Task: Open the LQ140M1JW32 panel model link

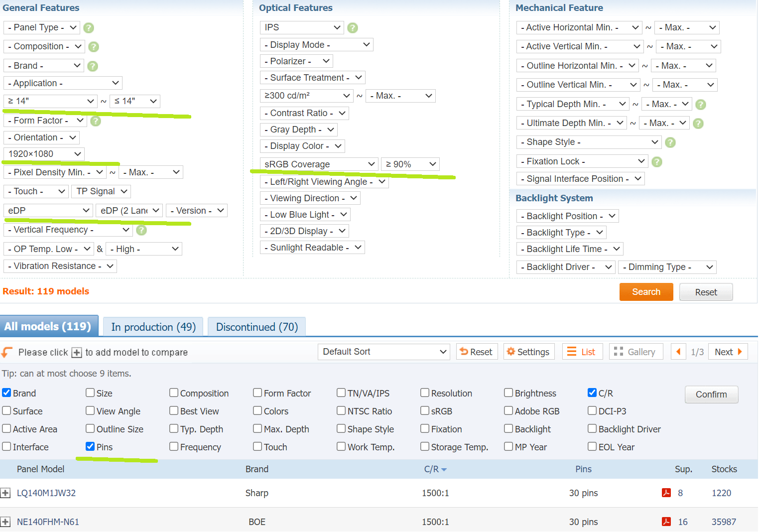Action: point(46,493)
